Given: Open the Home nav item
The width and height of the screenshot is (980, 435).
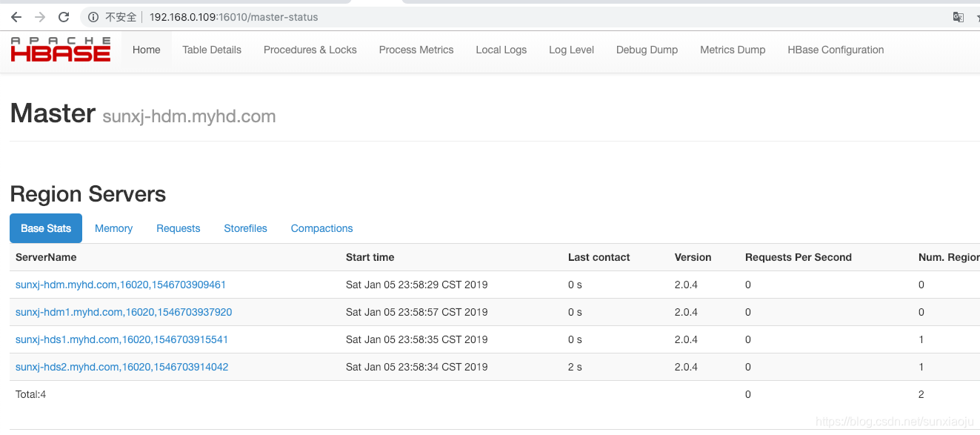Looking at the screenshot, I should [147, 50].
